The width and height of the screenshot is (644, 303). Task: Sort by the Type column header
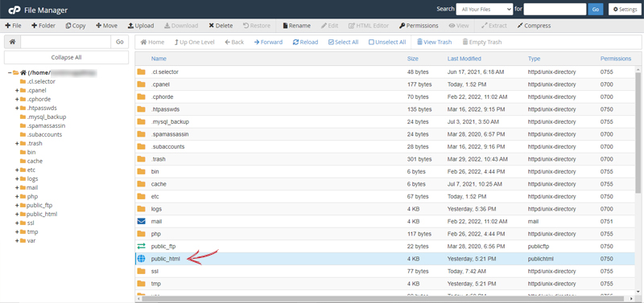[534, 59]
